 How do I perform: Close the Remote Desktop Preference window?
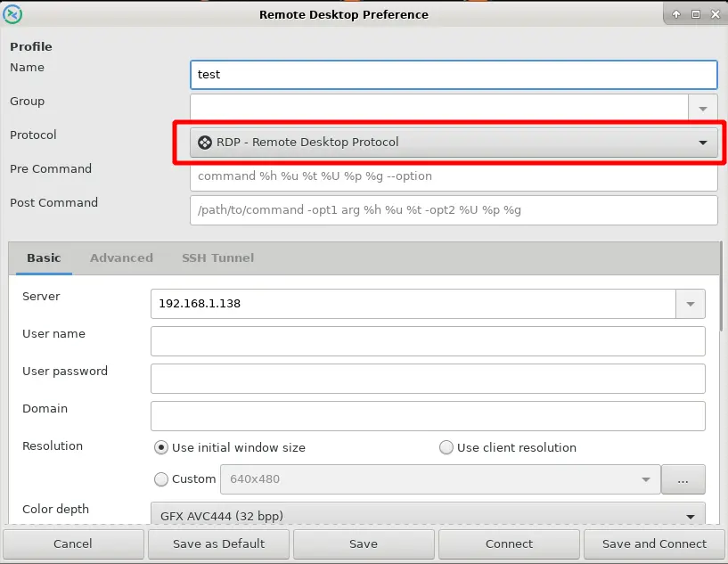pyautogui.click(x=714, y=14)
